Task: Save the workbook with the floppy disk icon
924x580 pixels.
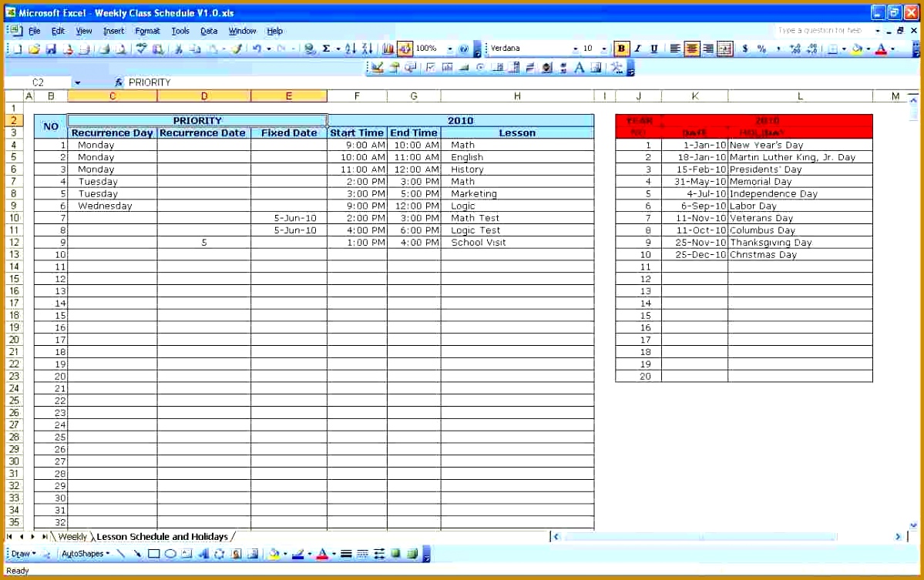Action: (51, 49)
